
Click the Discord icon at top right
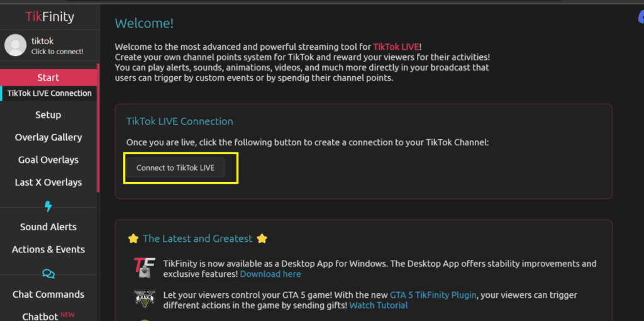[x=640, y=18]
